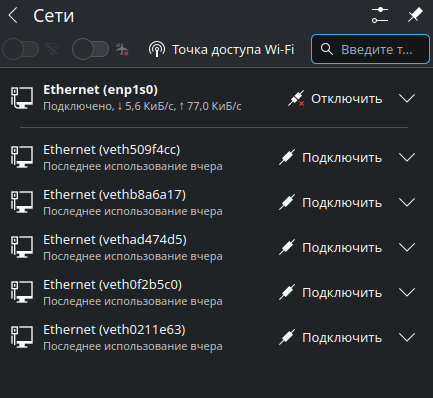
Task: Open network connection settings sliders icon
Action: pyautogui.click(x=380, y=15)
